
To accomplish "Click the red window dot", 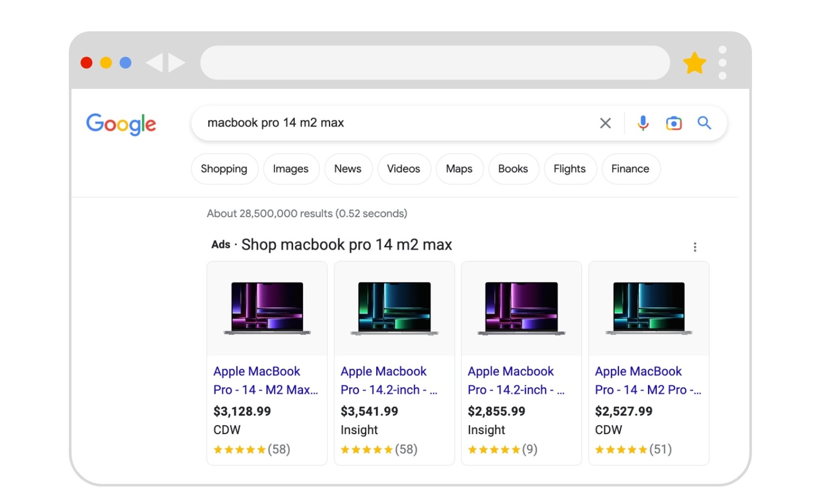I will [x=86, y=63].
